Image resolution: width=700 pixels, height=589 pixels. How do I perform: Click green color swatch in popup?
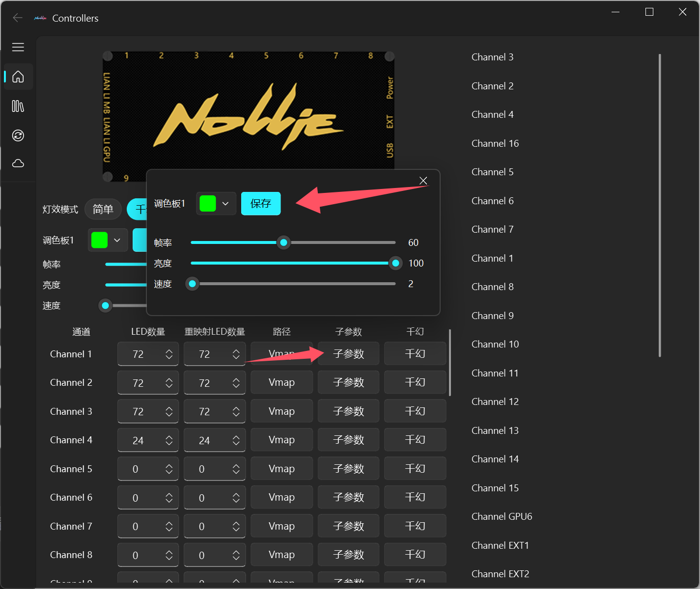point(208,204)
